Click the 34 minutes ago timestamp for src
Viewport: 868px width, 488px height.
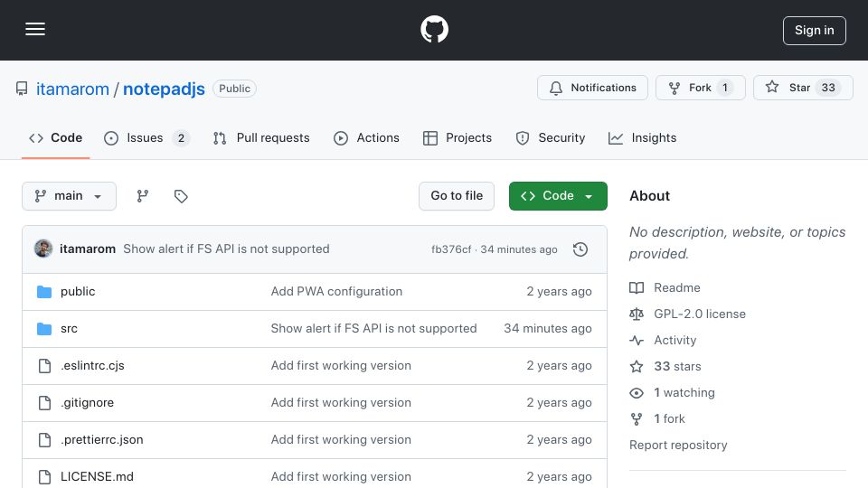(548, 329)
